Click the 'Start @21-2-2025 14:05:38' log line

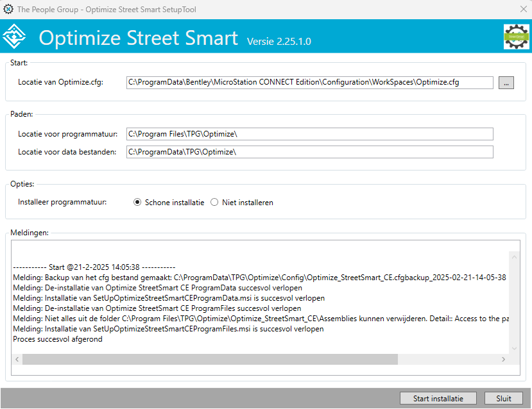pyautogui.click(x=94, y=267)
